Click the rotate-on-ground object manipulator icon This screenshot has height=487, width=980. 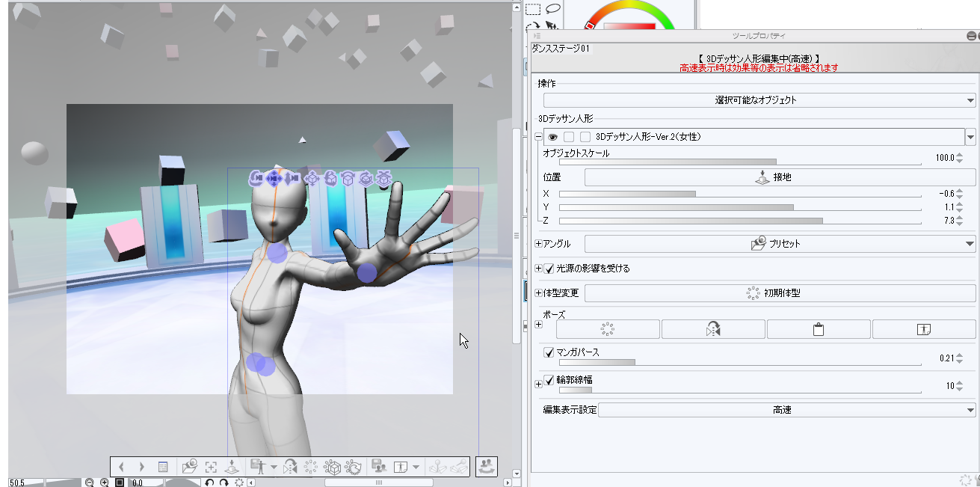point(366,178)
